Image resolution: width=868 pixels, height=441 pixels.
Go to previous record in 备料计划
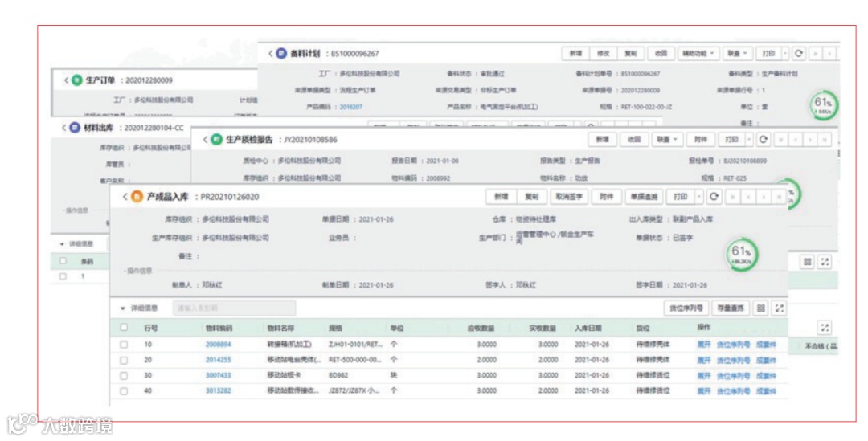(x=829, y=53)
